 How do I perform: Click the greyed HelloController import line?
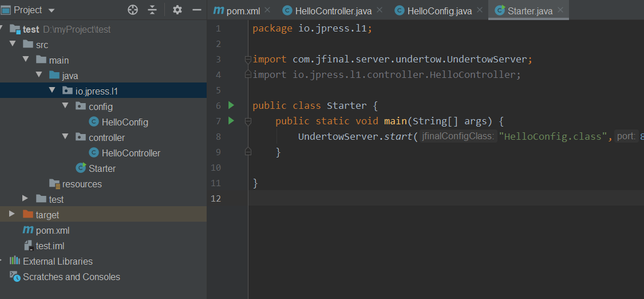386,75
